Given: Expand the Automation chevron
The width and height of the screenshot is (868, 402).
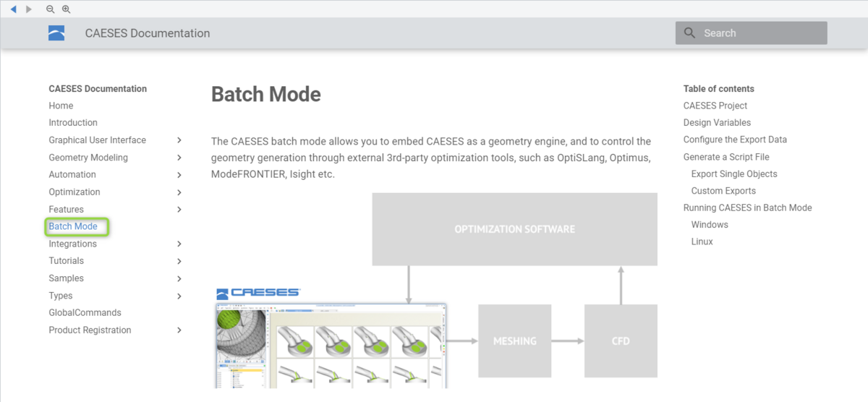Looking at the screenshot, I should [179, 175].
